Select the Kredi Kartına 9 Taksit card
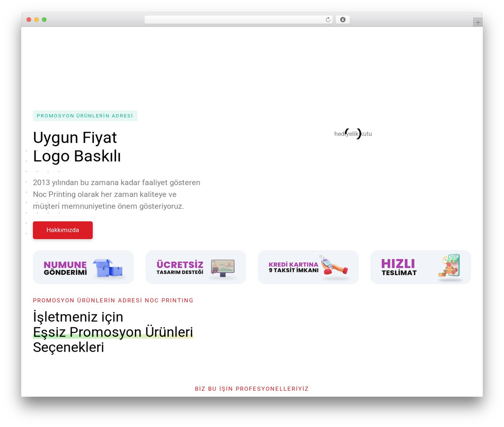 pyautogui.click(x=308, y=267)
